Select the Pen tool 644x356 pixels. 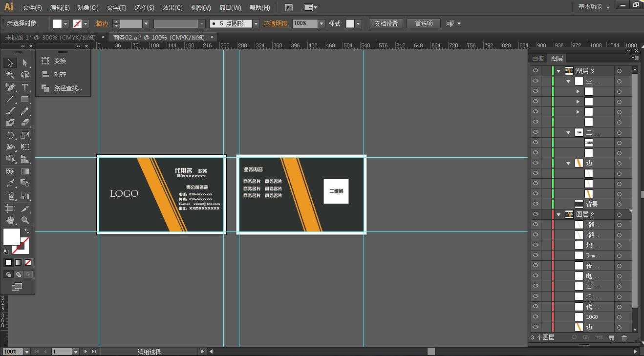10,87
